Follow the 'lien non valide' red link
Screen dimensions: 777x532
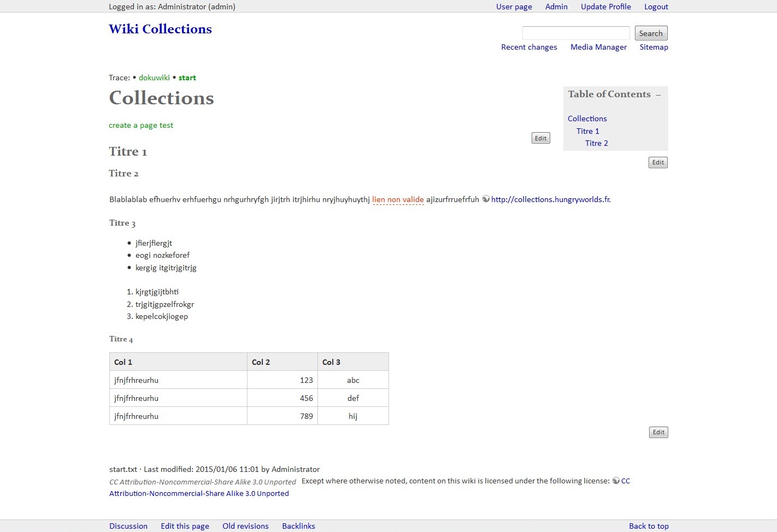coord(398,199)
